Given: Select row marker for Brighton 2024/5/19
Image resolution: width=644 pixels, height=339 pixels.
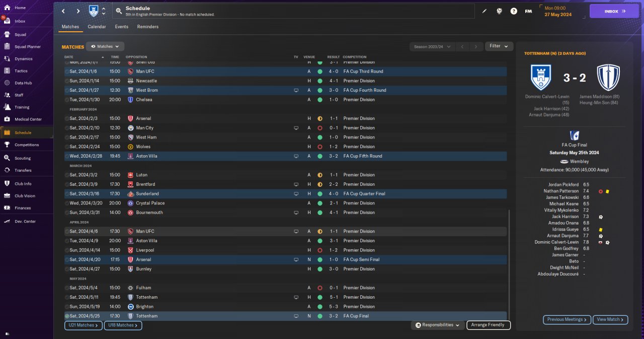Looking at the screenshot, I should (67, 307).
